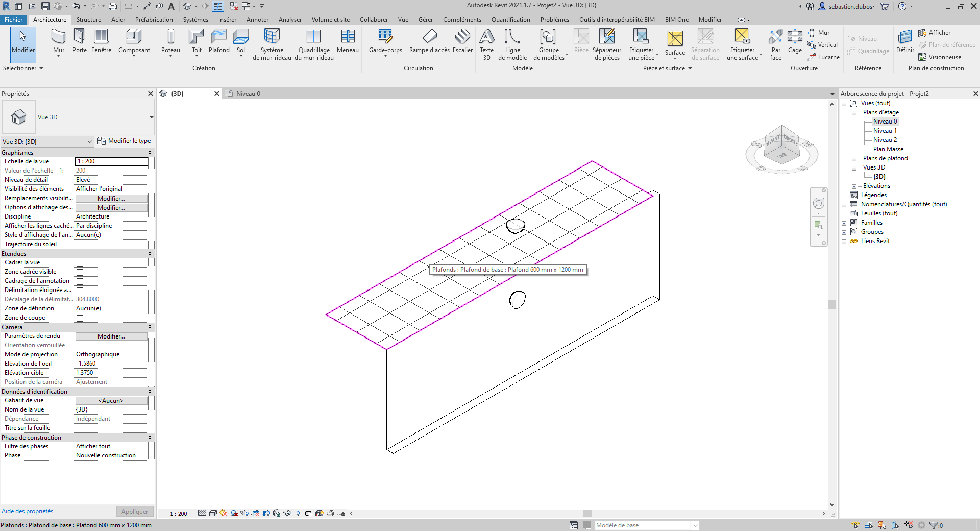Select the Toit roof tool
The width and height of the screenshot is (980, 531).
197,41
